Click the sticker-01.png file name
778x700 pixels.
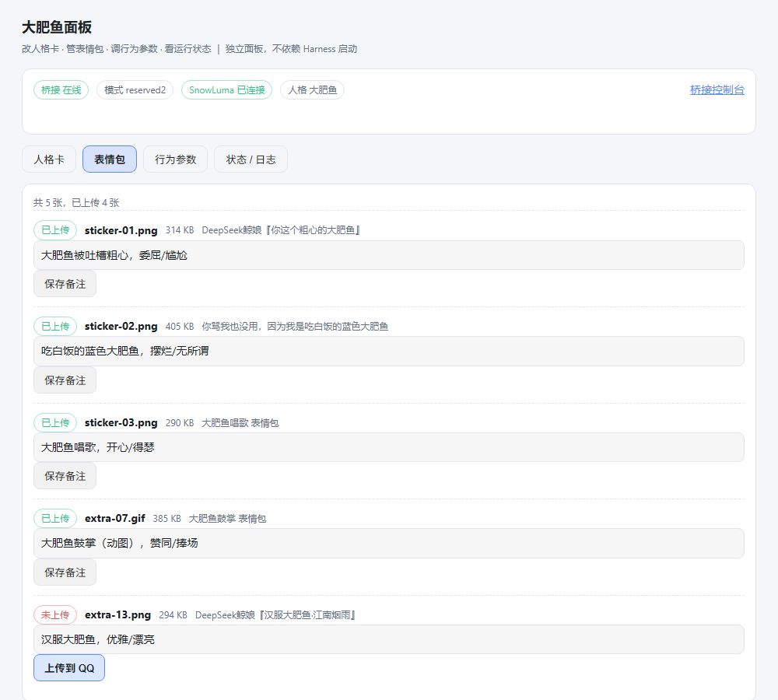pos(121,230)
